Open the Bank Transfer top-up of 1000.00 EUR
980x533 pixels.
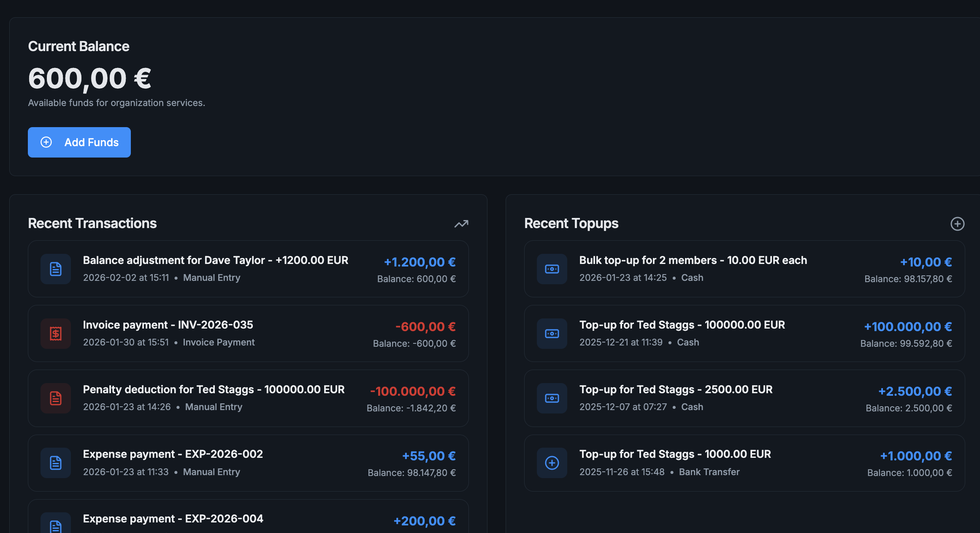coord(675,454)
